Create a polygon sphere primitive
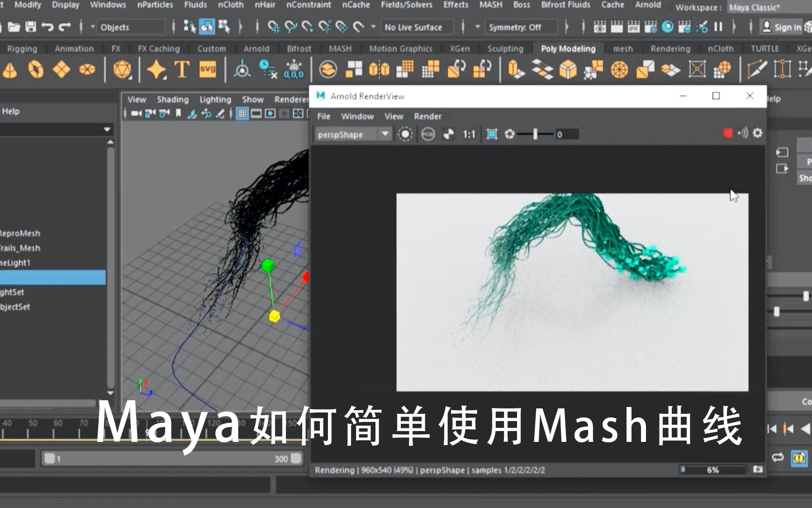 pyautogui.click(x=10, y=69)
